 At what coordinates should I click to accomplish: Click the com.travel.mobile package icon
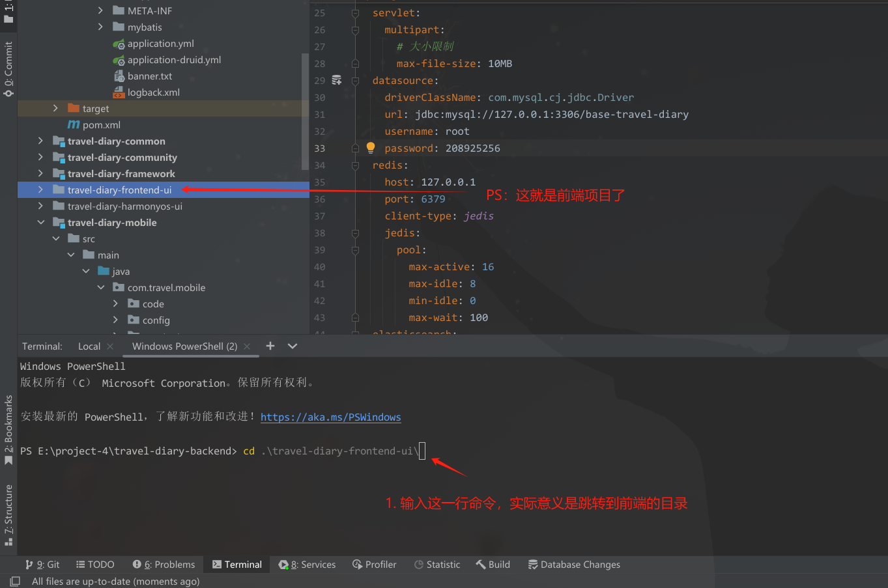pos(119,288)
